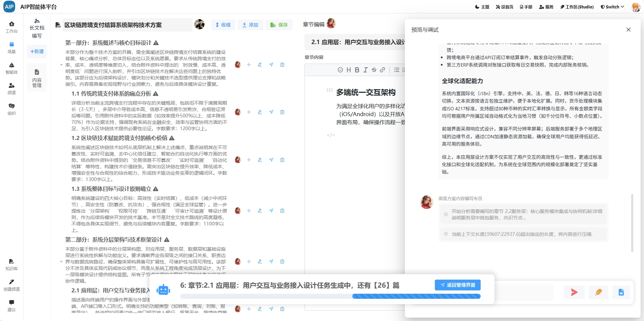Collapse the 第一部分 section using its arrow
The width and height of the screenshot is (644, 321).
click(61, 65)
